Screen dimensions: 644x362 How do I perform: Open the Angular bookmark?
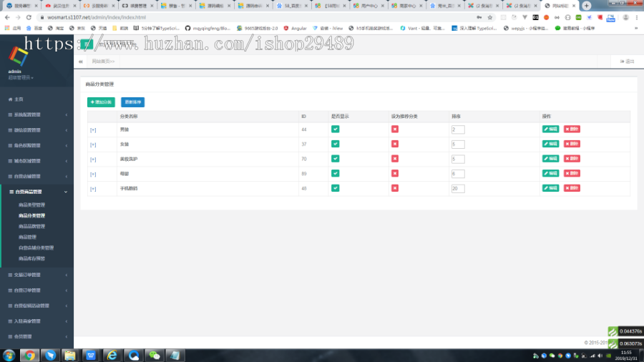coord(296,29)
